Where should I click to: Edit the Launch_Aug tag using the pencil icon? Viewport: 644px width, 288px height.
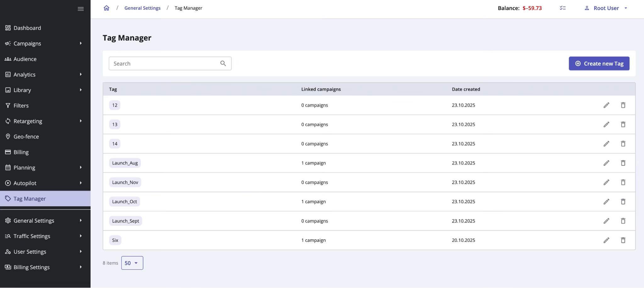[606, 163]
